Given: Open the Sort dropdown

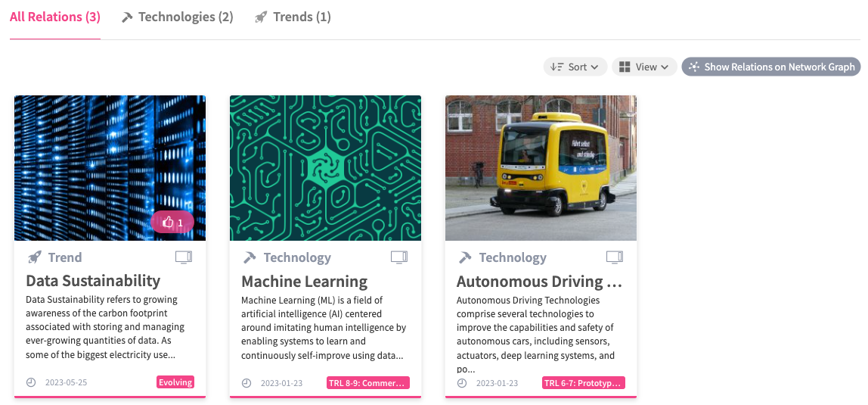Looking at the screenshot, I should [x=575, y=67].
